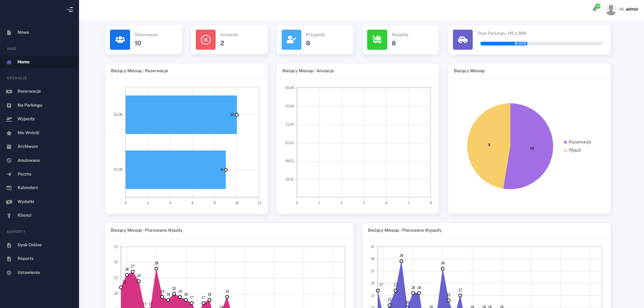644x308 pixels.
Task: Click the 01.06 bar in Rezerwacje chart
Action: click(x=176, y=170)
